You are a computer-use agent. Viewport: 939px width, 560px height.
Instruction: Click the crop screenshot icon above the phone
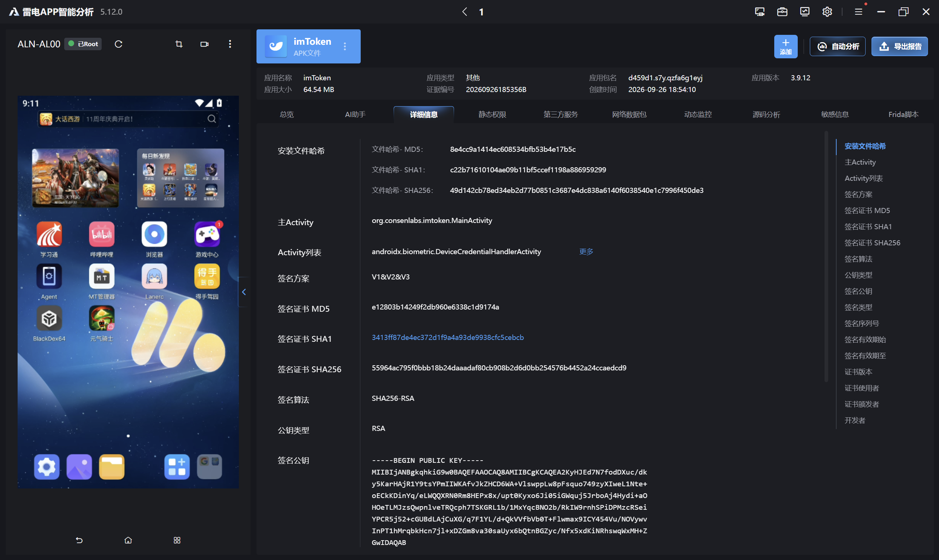pos(179,44)
